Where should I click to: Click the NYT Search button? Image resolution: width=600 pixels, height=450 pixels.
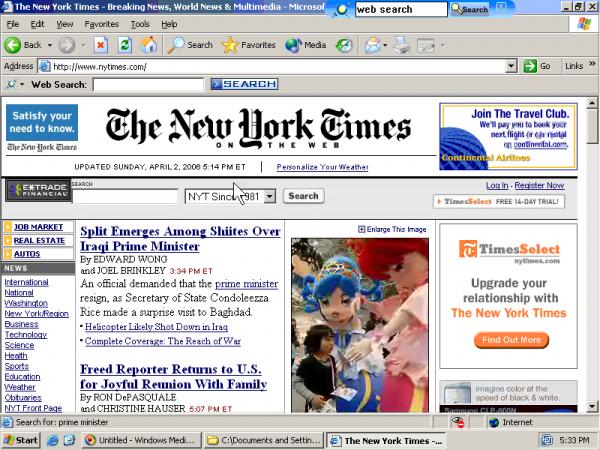(x=303, y=196)
